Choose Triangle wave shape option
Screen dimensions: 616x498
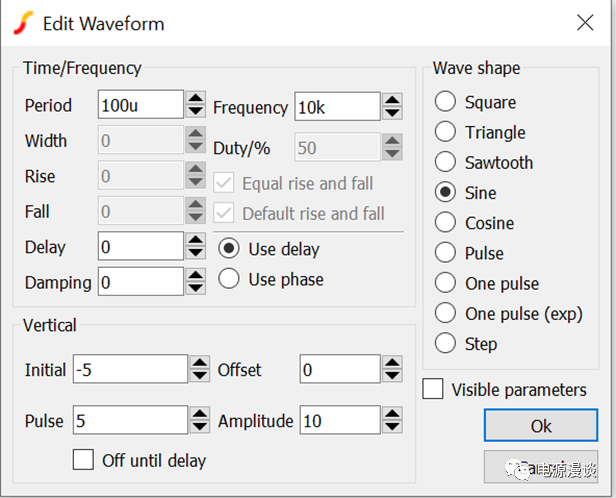tap(445, 132)
